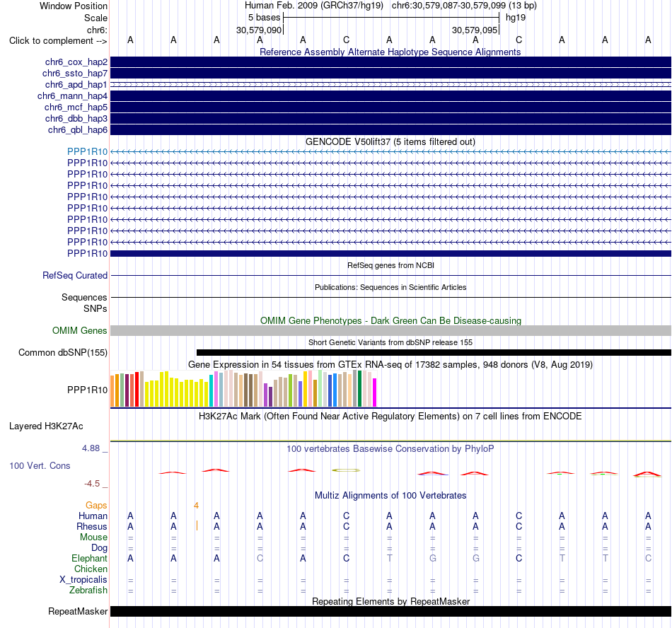Screen dimensions: 672x628
Task: Open 'Multiz Alignments of 100 Vertebrates' title
Action: pos(390,496)
